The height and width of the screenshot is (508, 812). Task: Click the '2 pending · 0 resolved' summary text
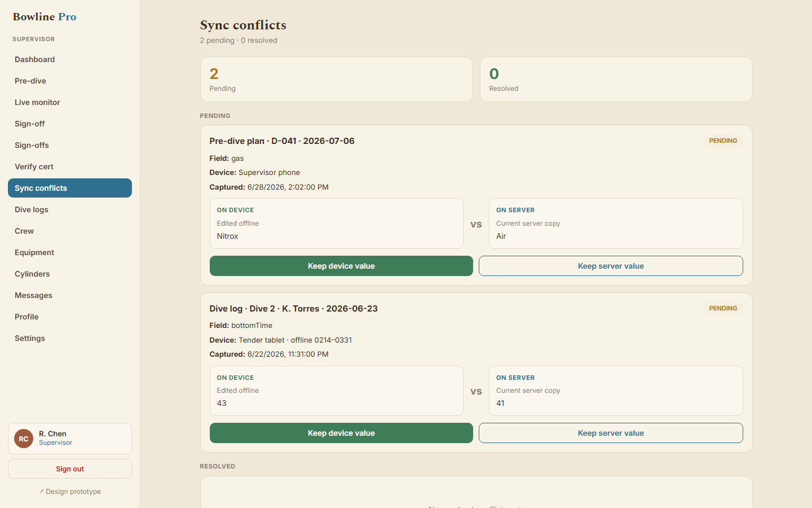coord(239,41)
